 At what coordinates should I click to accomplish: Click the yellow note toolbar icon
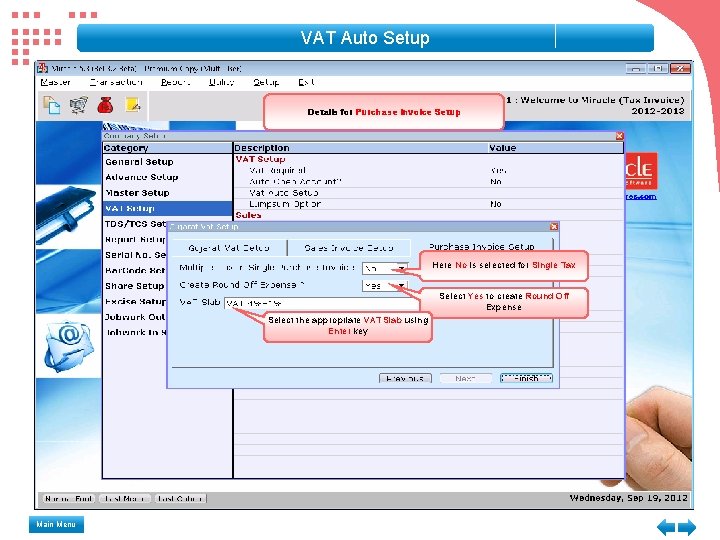point(133,105)
